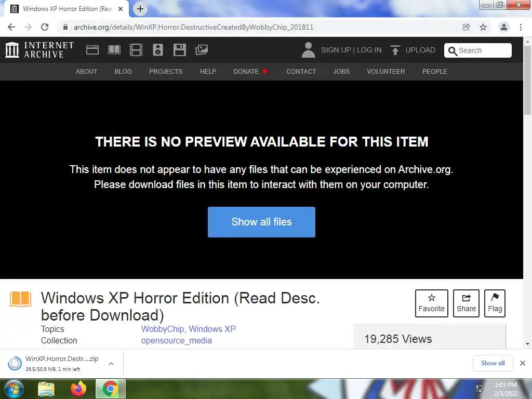Open the Images icon in navbar
Image resolution: width=532 pixels, height=399 pixels.
click(x=202, y=50)
